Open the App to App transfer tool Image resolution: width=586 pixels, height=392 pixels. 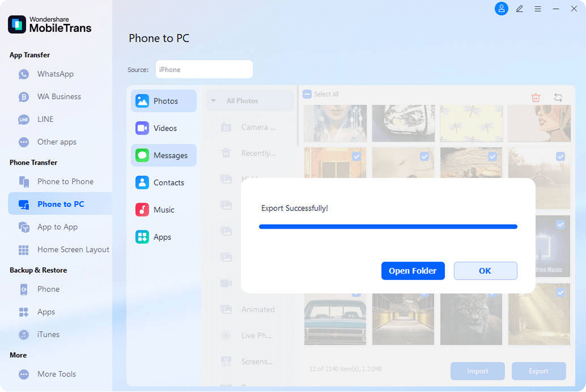[x=57, y=227]
